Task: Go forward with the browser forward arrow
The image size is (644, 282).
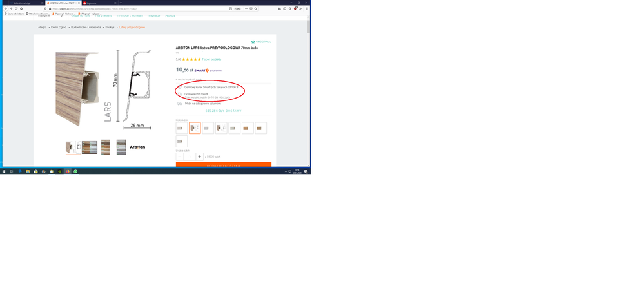Action: [11, 8]
